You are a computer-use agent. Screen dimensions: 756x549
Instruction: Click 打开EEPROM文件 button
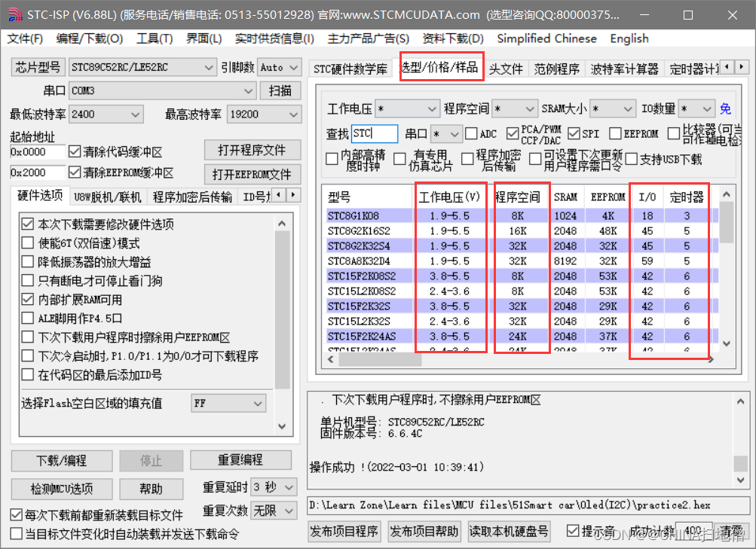[253, 174]
